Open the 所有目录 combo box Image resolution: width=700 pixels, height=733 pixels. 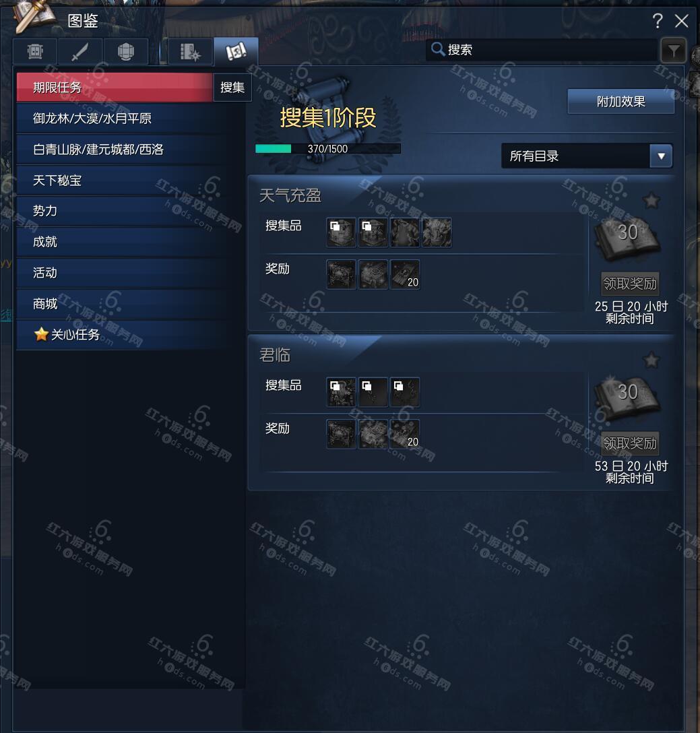[x=587, y=156]
